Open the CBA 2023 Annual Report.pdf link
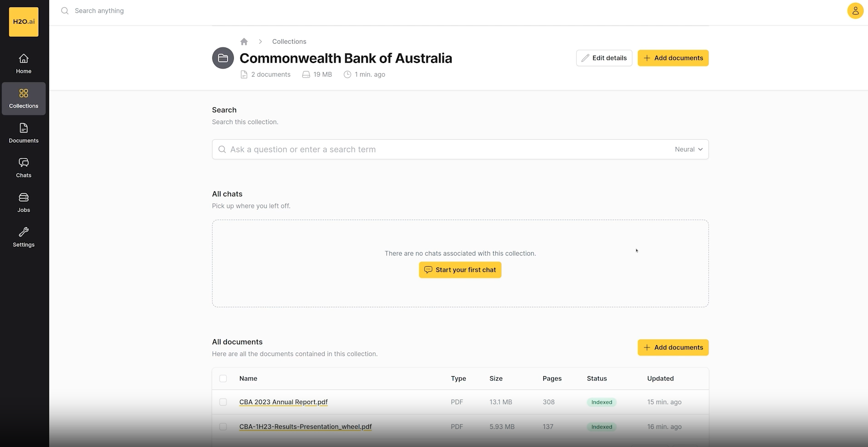868x447 pixels. pyautogui.click(x=283, y=402)
